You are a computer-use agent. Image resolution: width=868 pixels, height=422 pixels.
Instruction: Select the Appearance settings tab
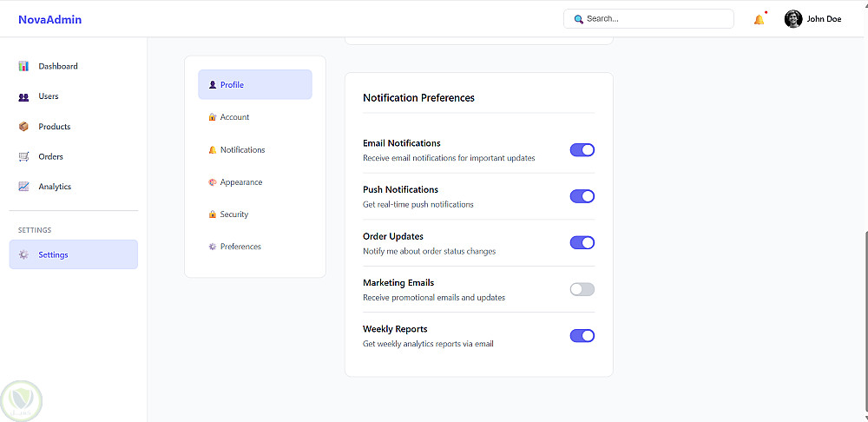(240, 182)
